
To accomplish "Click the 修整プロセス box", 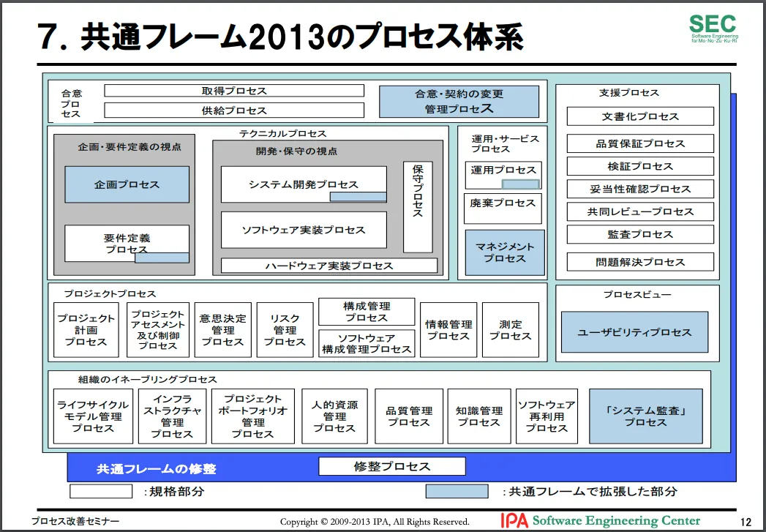I will (x=392, y=466).
